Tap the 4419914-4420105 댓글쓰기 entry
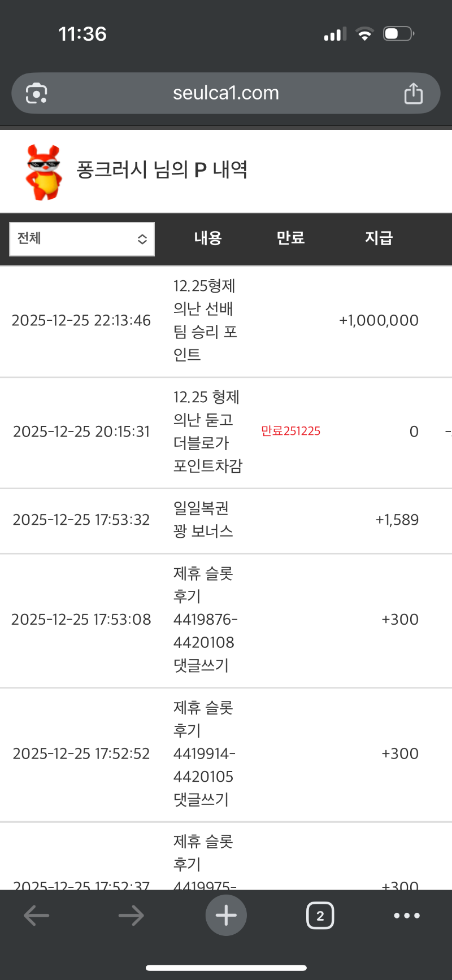 [x=203, y=753]
